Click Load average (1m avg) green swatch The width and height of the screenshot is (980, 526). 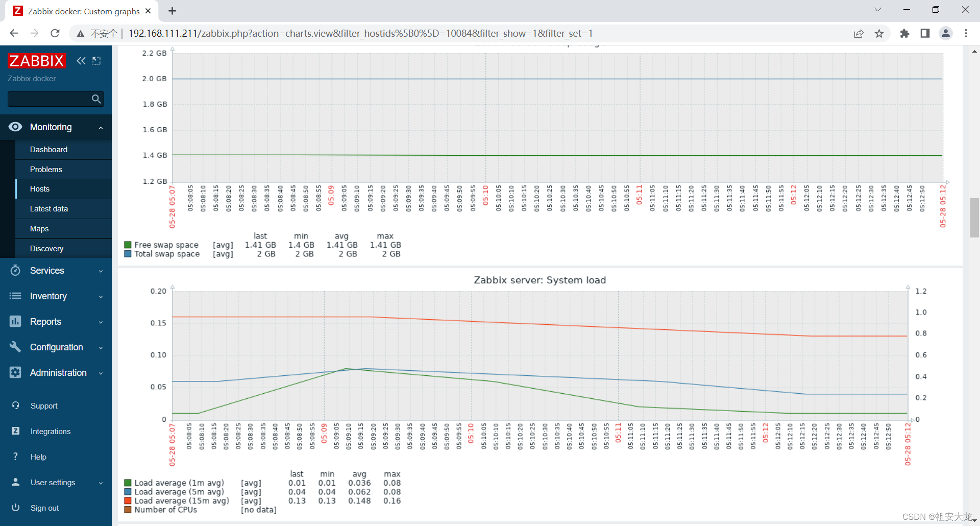(x=128, y=483)
